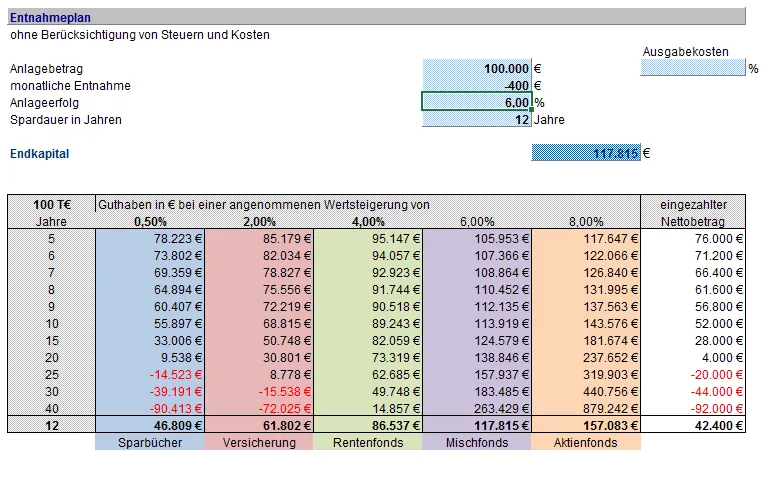This screenshot has height=477, width=764.
Task: Click the Rentenfonds green legend
Action: (x=368, y=442)
